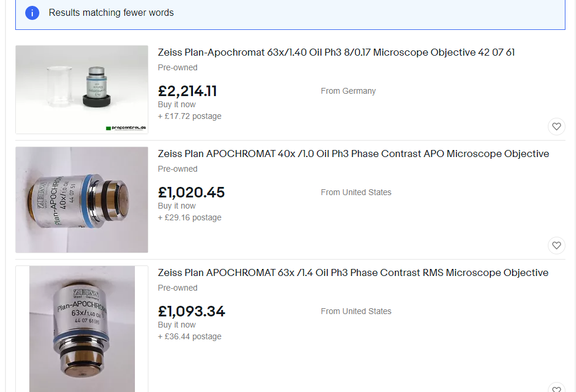Click the "+ £36.44 postage" text
The width and height of the screenshot is (576, 392).
(x=189, y=336)
